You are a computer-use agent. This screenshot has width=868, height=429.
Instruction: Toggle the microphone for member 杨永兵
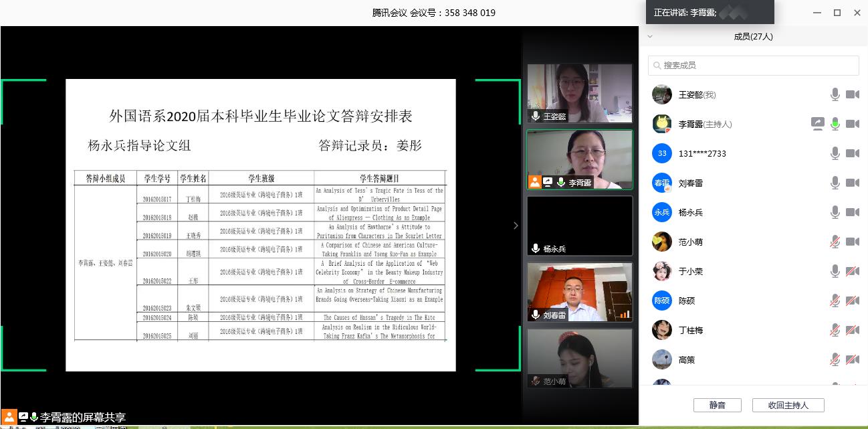click(x=835, y=212)
